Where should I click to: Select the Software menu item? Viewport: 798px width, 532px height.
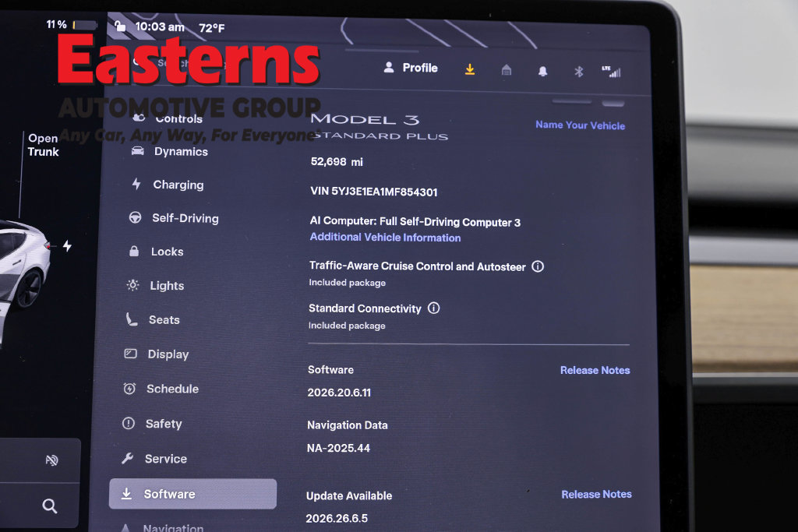193,494
